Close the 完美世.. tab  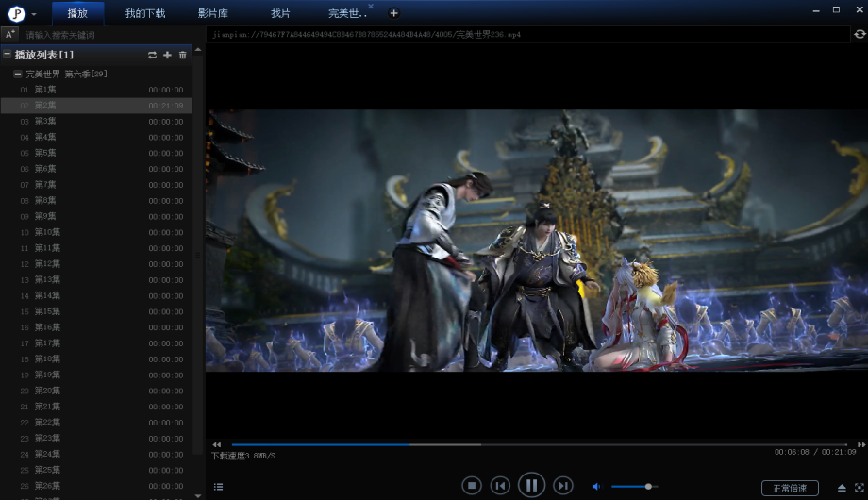[x=371, y=6]
